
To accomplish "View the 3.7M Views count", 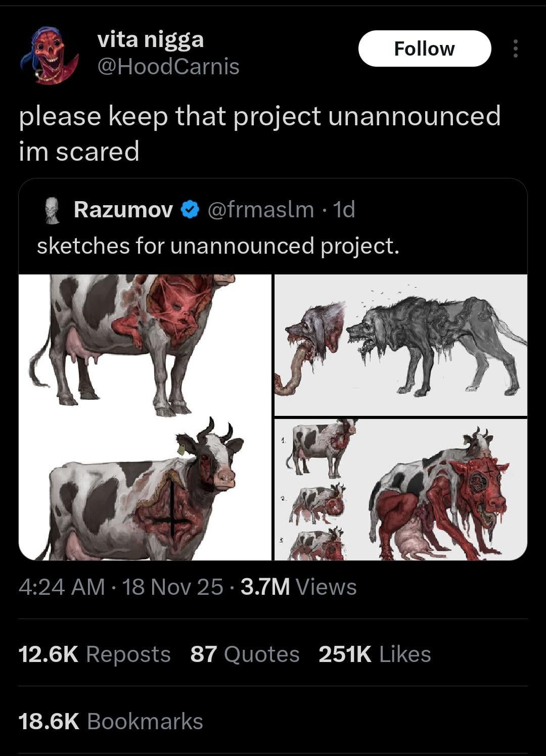I will [x=298, y=587].
